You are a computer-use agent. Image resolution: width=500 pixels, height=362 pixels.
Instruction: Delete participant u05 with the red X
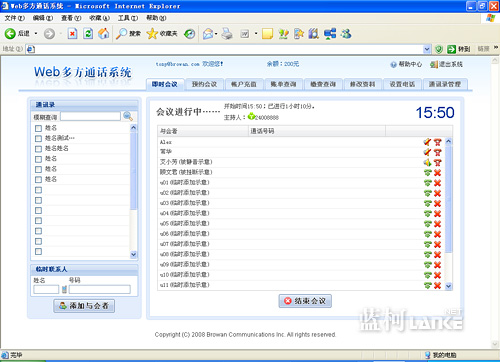click(438, 224)
